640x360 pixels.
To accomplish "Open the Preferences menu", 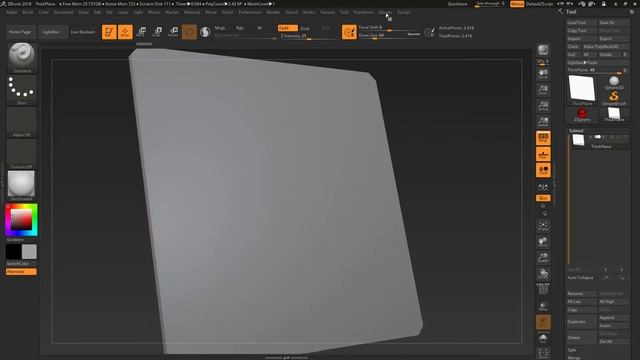I will tap(250, 12).
